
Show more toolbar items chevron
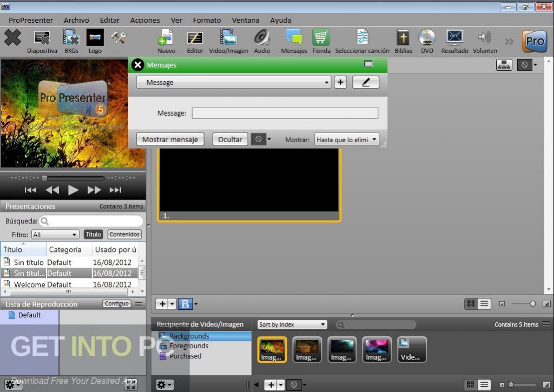pyautogui.click(x=509, y=42)
